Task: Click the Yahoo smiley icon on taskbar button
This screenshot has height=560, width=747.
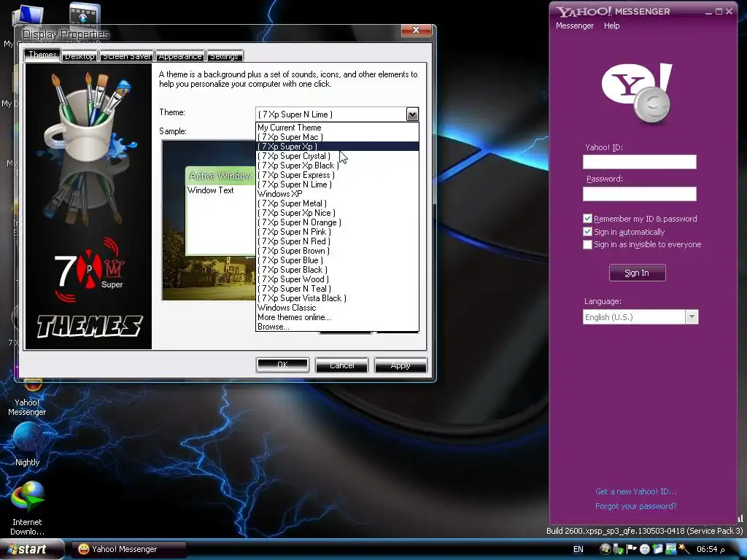Action: tap(83, 549)
